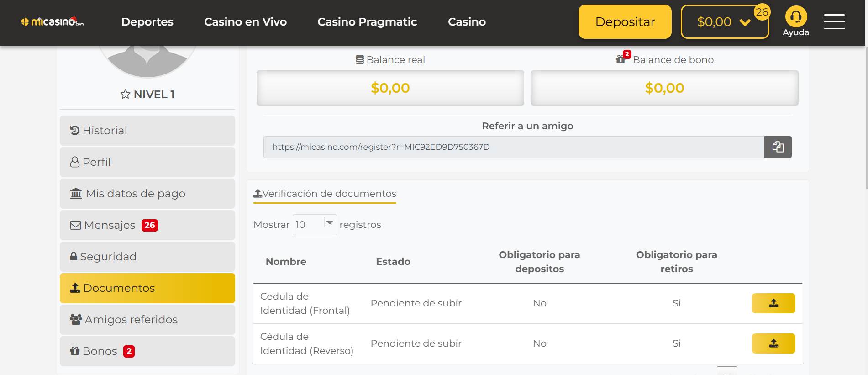Open Deportes in the top navigation
868x375 pixels.
pos(147,22)
